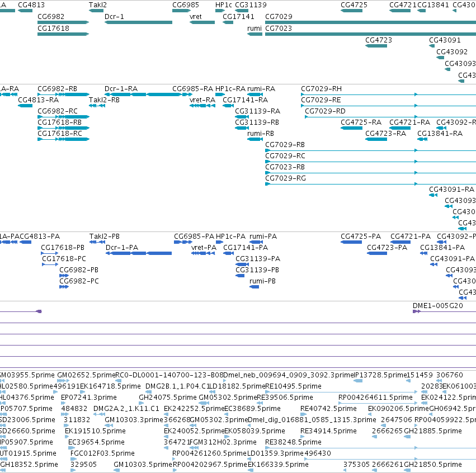Screen dimensions: 476x473
Task: Click EST 'GM02652.5prime'
Action: click(x=86, y=375)
